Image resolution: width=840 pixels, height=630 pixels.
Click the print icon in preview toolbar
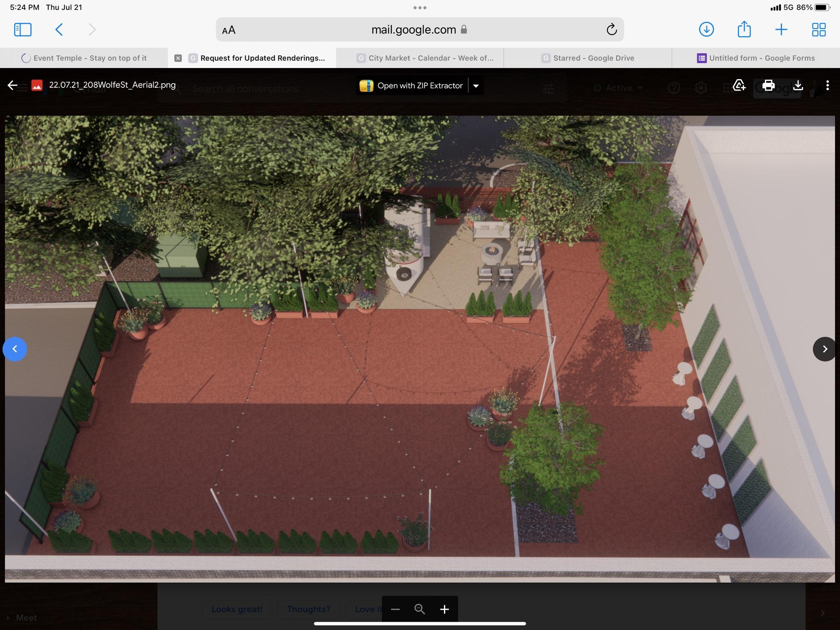click(768, 85)
